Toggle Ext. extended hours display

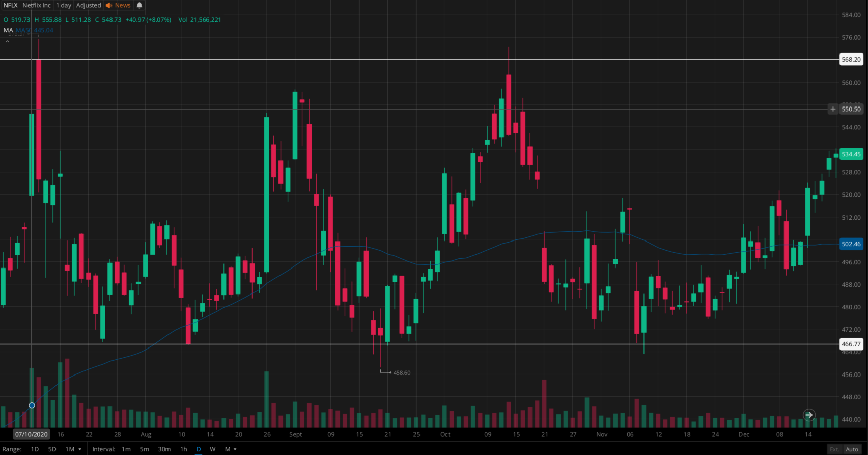835,449
